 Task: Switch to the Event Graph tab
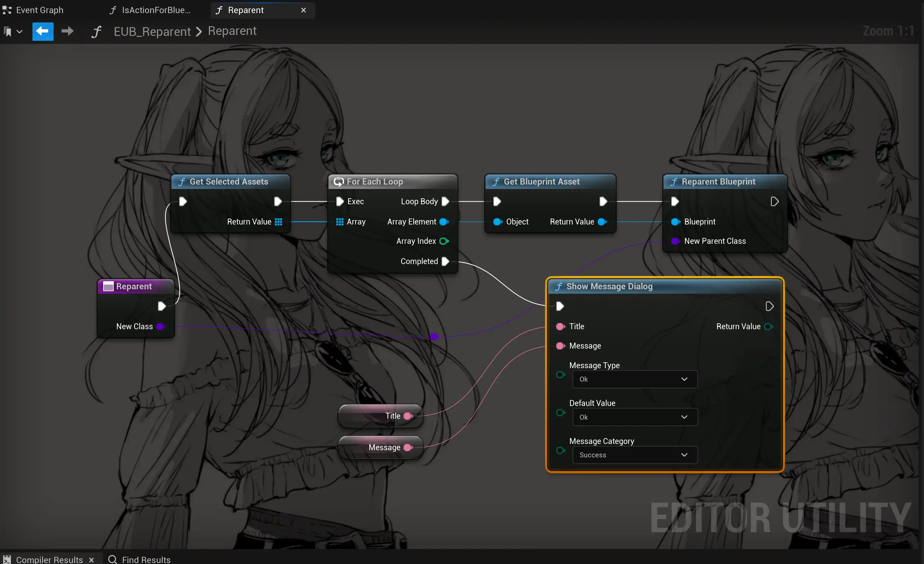(39, 10)
